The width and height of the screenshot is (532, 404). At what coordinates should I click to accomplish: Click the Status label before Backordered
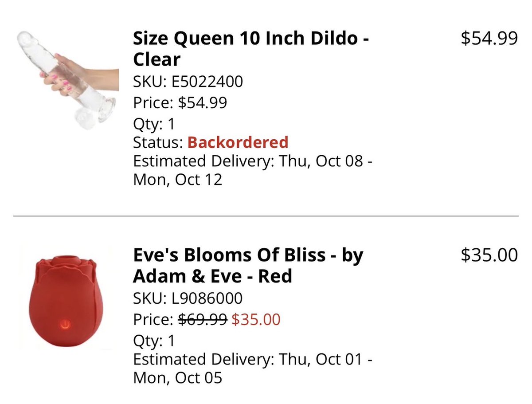[158, 142]
